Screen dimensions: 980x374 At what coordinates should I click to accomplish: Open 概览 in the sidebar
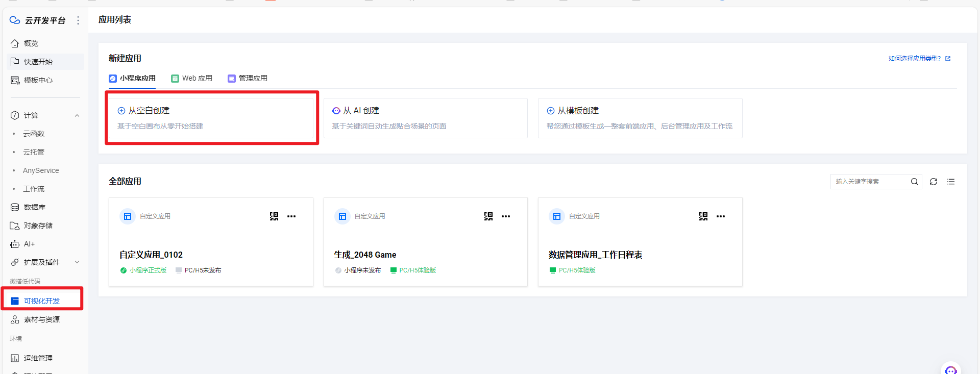tap(45, 43)
